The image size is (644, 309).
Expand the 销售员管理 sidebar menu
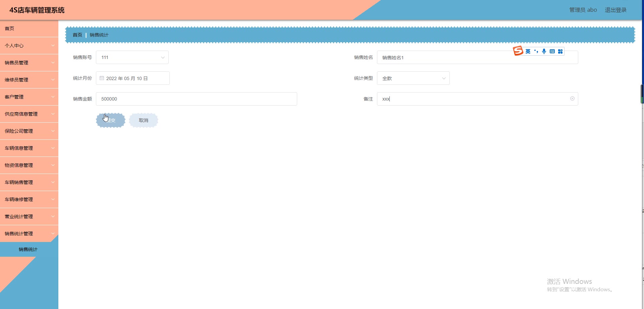(29, 63)
